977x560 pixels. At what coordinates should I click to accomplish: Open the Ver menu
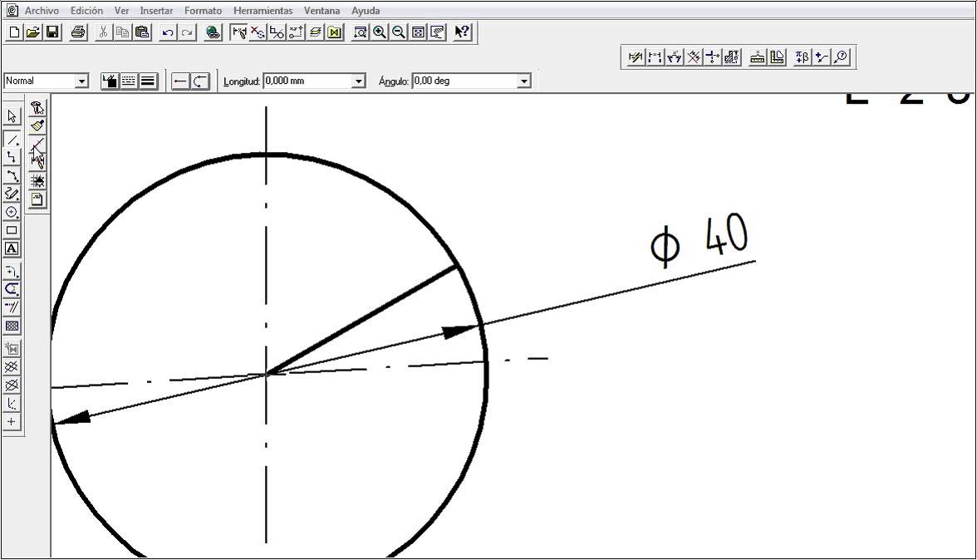(x=121, y=11)
